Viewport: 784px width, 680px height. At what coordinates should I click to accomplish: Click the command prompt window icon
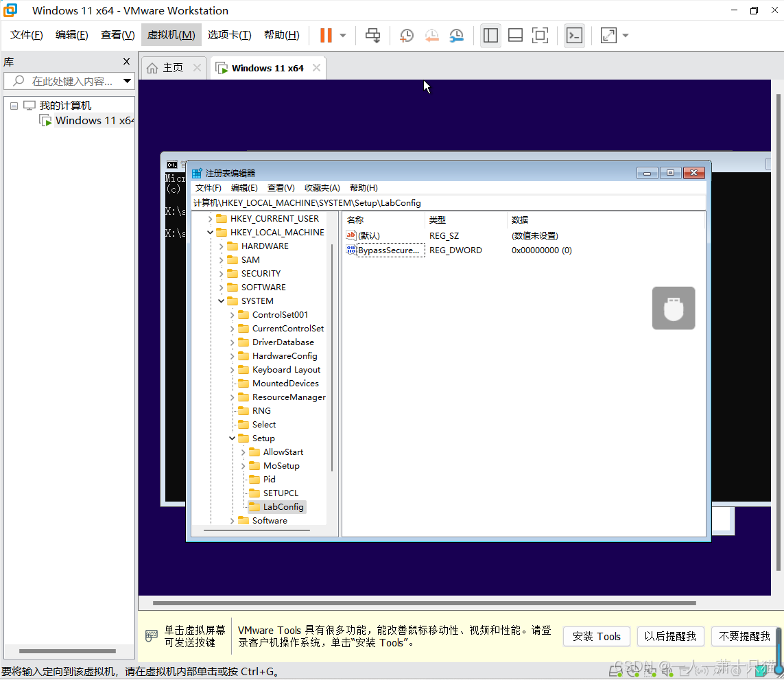click(x=171, y=165)
